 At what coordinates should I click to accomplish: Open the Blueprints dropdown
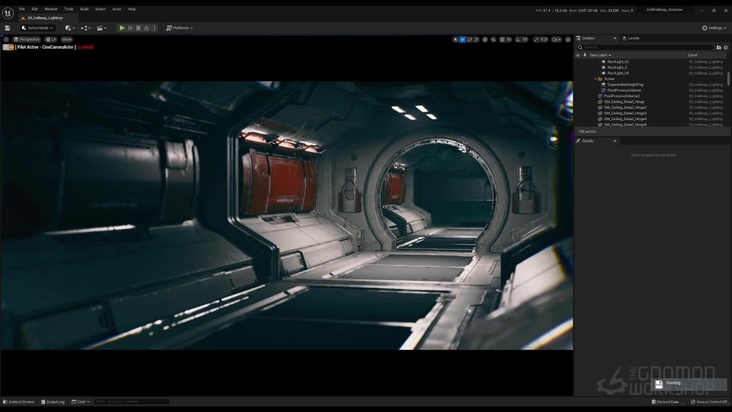85,28
